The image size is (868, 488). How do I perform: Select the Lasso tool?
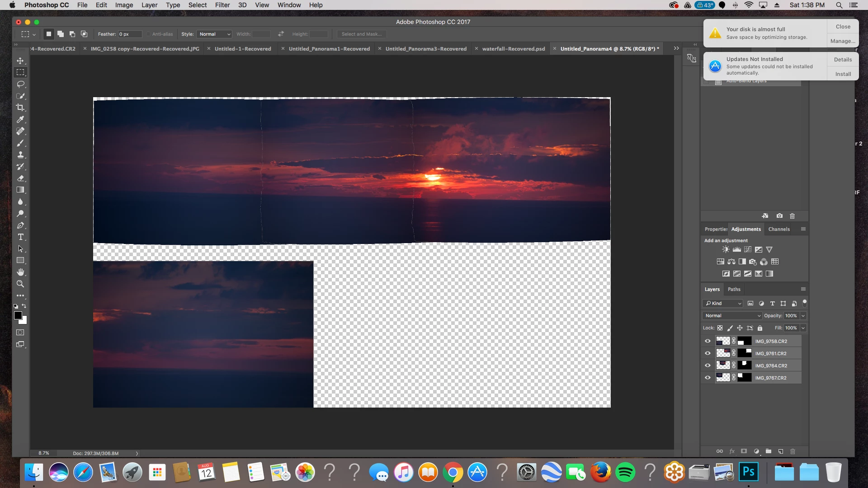[x=20, y=84]
